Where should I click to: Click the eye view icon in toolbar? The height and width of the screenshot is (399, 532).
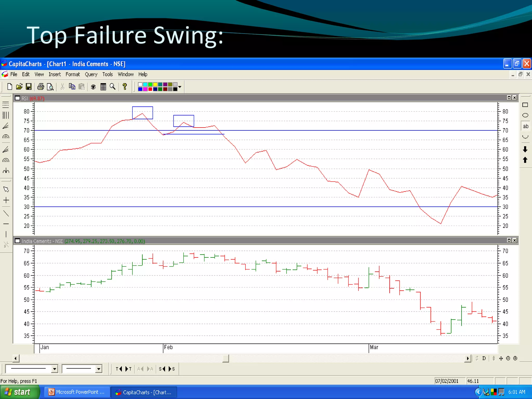coord(93,87)
